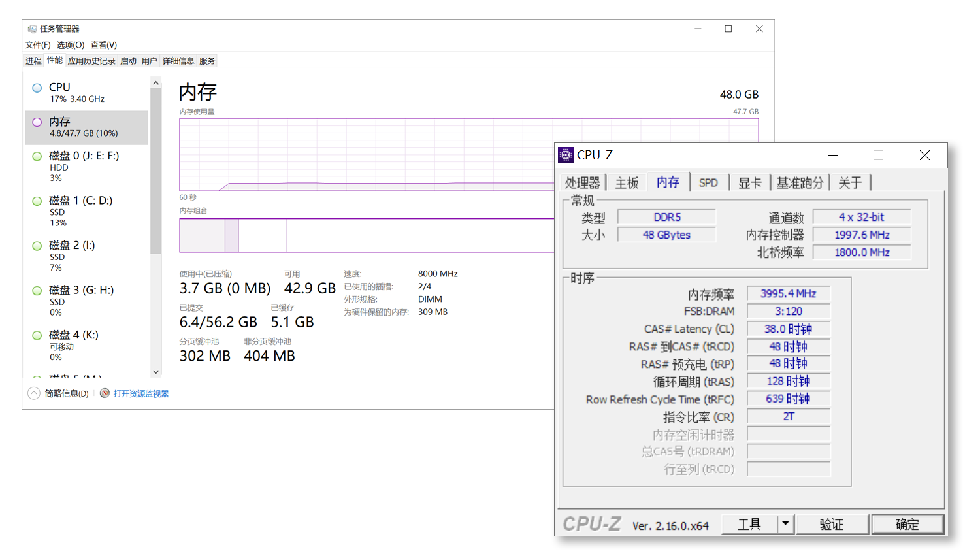Select the Disk 4 (K:) removable indicator
This screenshot has height=560, width=980.
pos(37,335)
